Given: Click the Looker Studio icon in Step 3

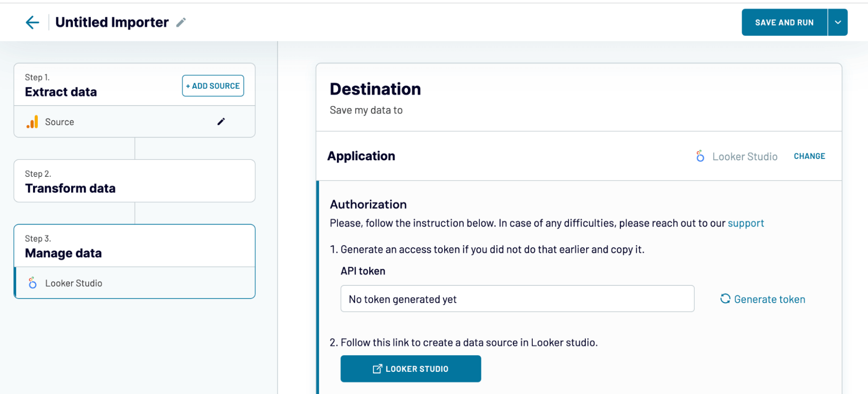Looking at the screenshot, I should [x=32, y=283].
